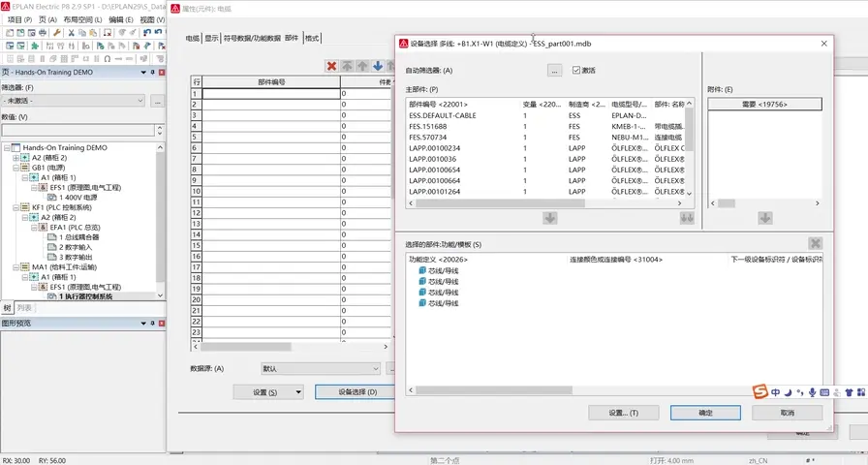Image resolution: width=868 pixels, height=465 pixels.
Task: Click the gray X delete icon for selected parts
Action: tap(815, 243)
